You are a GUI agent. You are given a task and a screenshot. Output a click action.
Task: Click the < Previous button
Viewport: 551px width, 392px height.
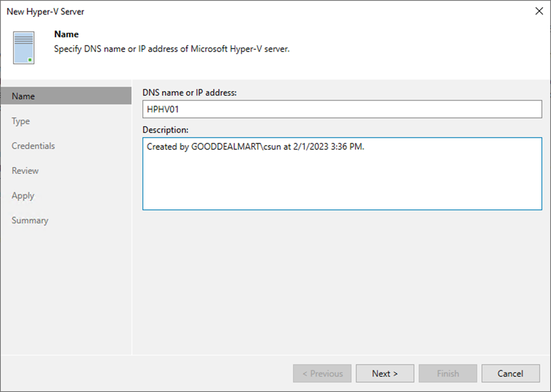coord(322,373)
